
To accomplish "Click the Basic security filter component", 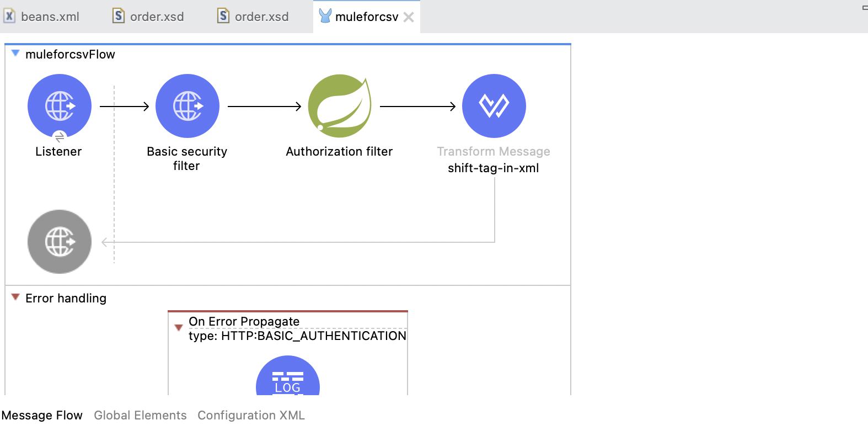I will tap(187, 106).
